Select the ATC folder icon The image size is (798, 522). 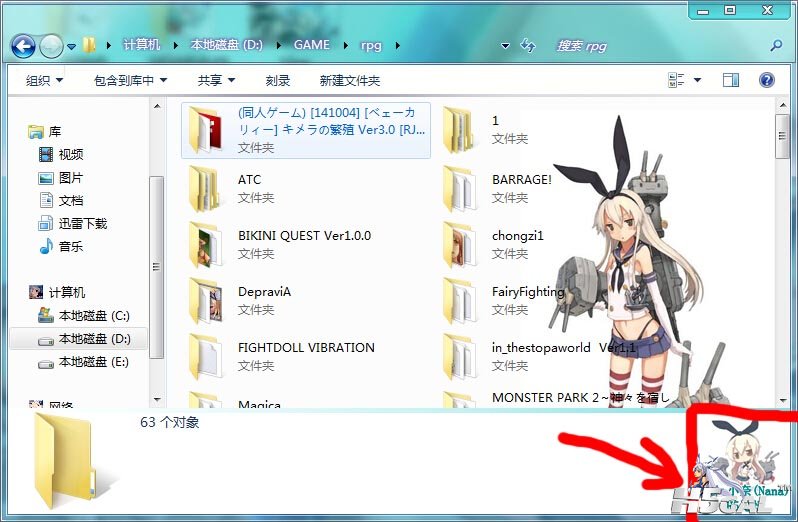[x=206, y=188]
